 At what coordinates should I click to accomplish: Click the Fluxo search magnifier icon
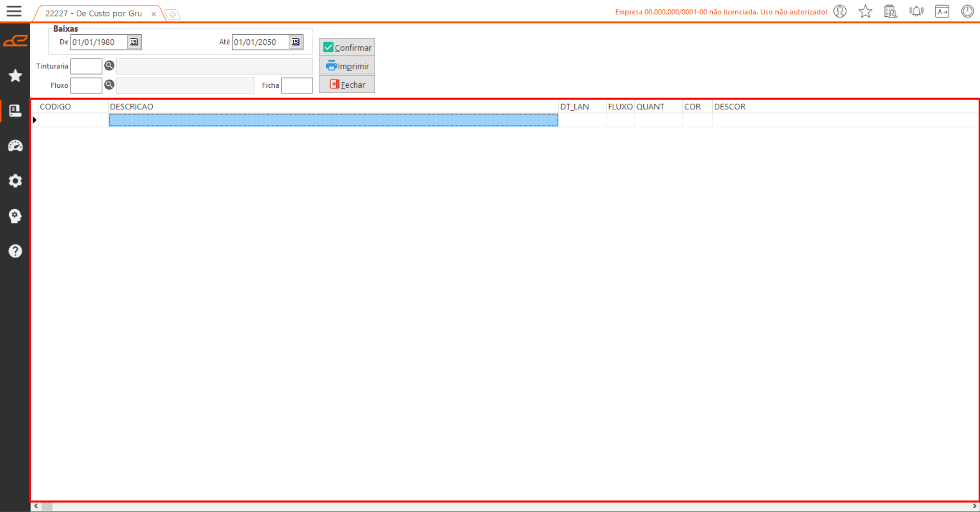tap(109, 85)
